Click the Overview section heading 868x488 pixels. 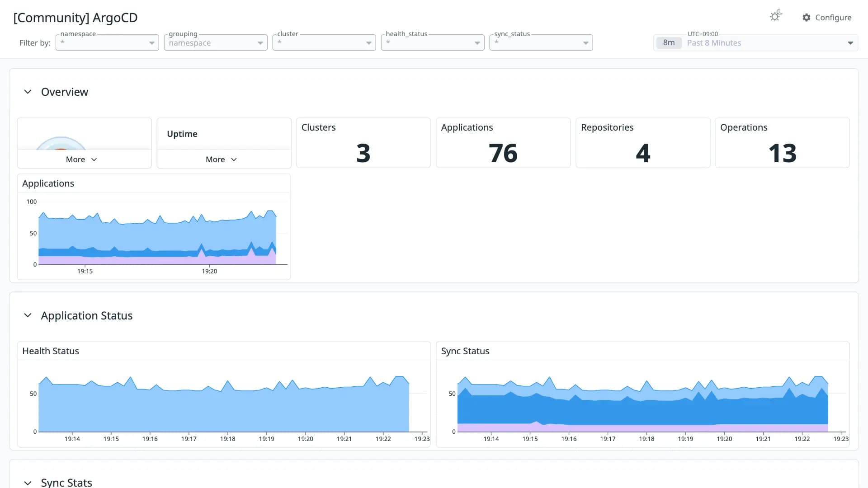65,92
